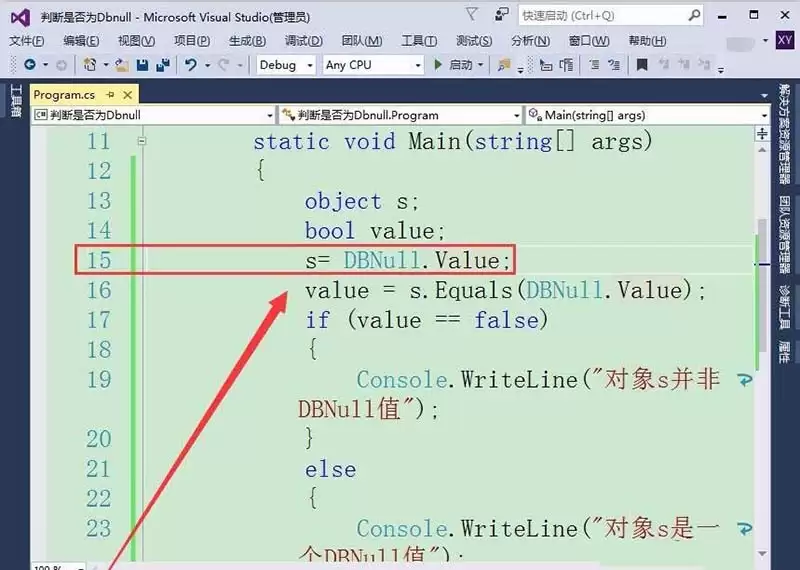This screenshot has height=570, width=800.
Task: Click the scroll-up arrow of the editor
Action: click(762, 150)
